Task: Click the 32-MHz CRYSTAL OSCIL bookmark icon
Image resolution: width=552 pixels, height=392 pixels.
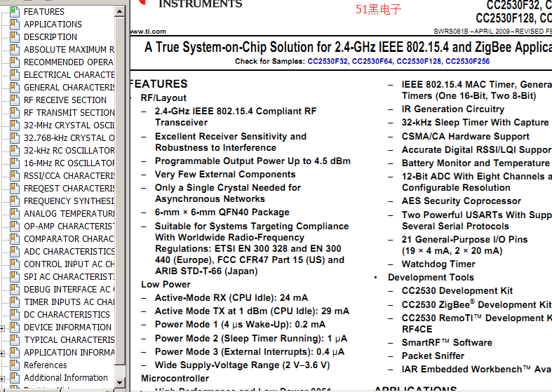Action: 15,126
